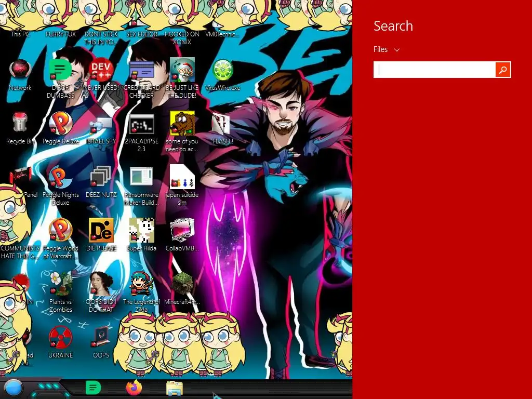
Task: Expand the Files search scope dropdown
Action: coord(387,49)
